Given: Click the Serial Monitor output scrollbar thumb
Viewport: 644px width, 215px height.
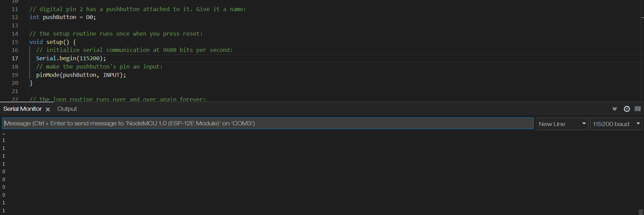Looking at the screenshot, I should click(641, 212).
